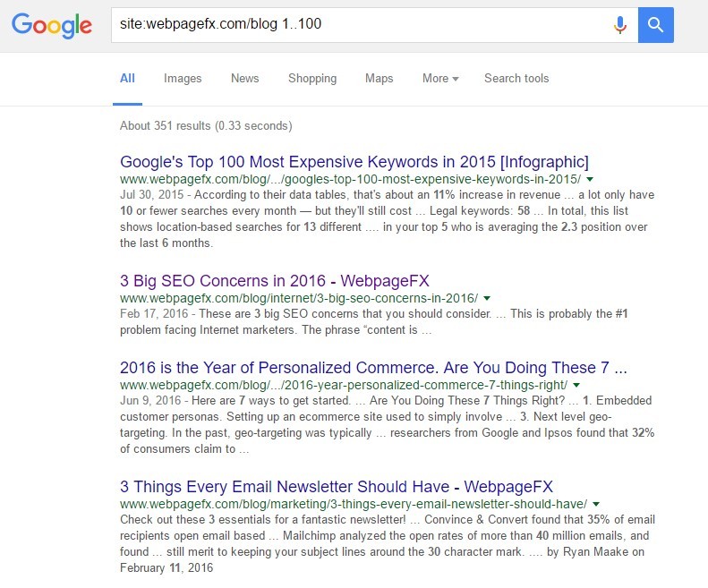Open Search tools options
The width and height of the screenshot is (708, 588).
click(516, 78)
